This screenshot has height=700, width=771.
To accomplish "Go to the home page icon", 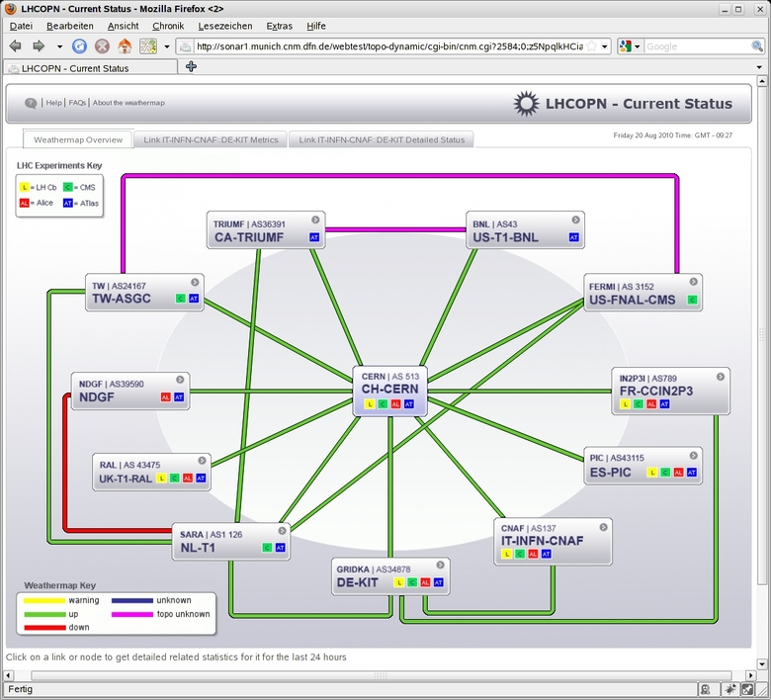I will 125,46.
